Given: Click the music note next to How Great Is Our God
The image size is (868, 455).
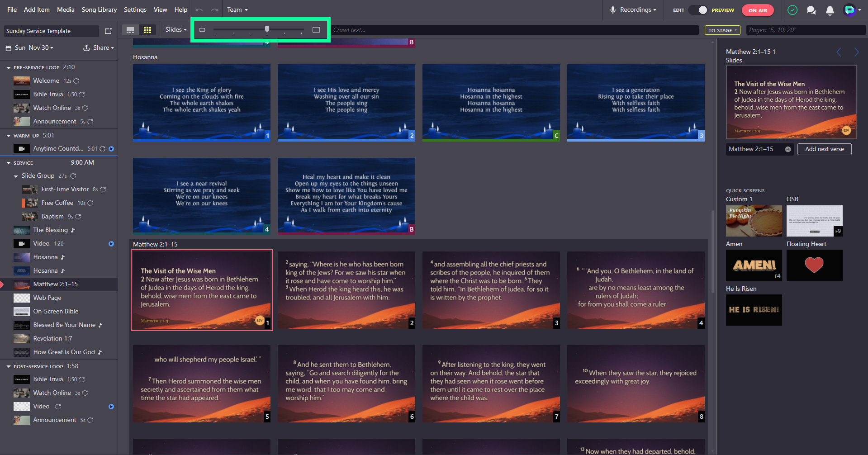Looking at the screenshot, I should 100,352.
